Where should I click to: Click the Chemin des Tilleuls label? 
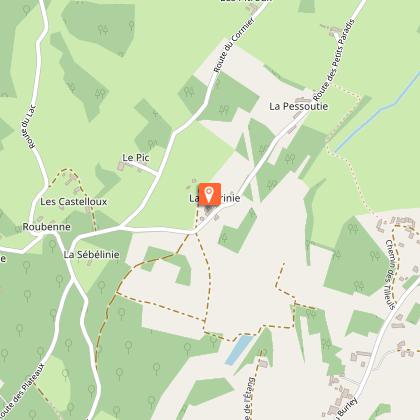click(x=390, y=274)
